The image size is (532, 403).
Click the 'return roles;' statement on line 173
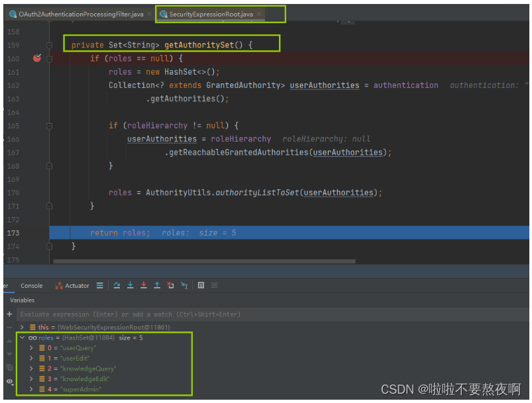[x=120, y=233]
